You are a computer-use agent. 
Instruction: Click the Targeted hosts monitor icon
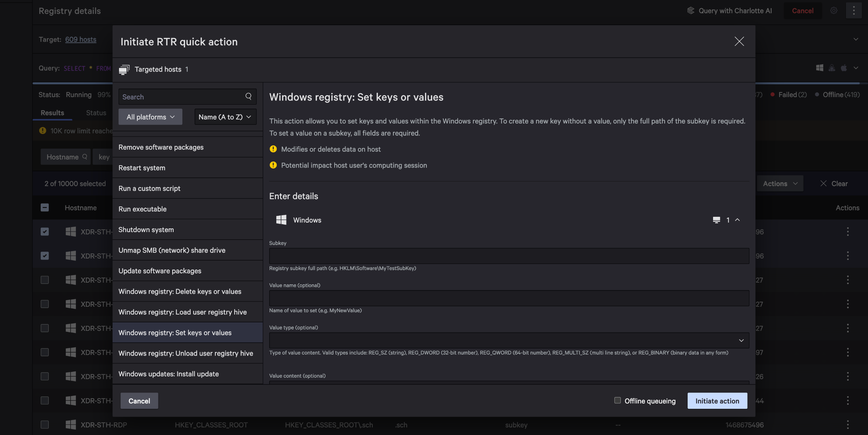point(124,70)
